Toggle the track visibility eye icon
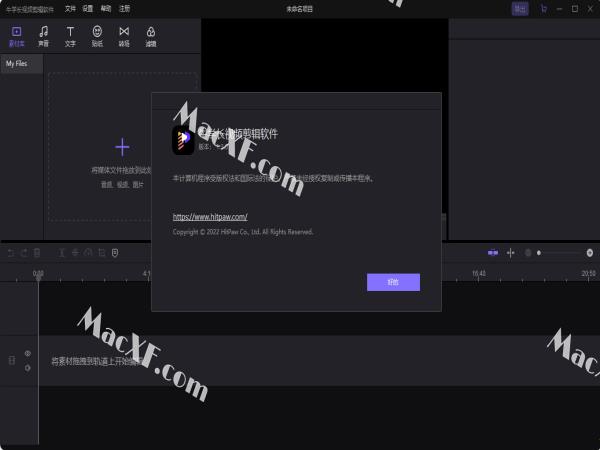This screenshot has height=450, width=600. (28, 353)
